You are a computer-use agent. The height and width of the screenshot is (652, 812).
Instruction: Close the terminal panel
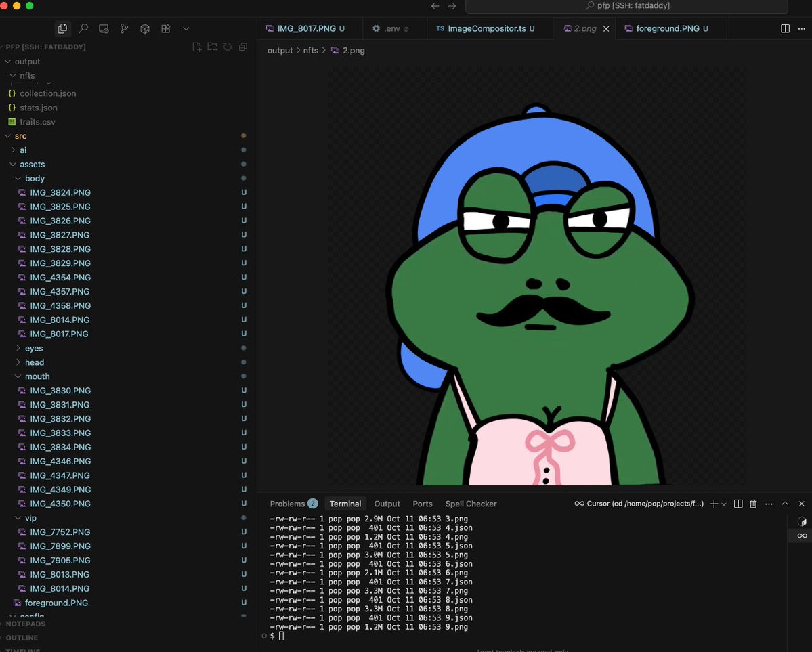point(802,504)
